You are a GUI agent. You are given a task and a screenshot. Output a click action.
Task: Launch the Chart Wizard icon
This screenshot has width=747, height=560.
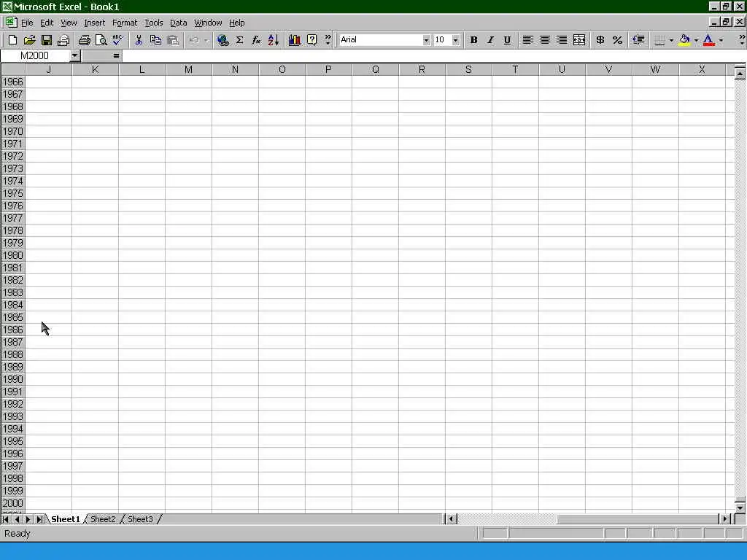tap(295, 40)
